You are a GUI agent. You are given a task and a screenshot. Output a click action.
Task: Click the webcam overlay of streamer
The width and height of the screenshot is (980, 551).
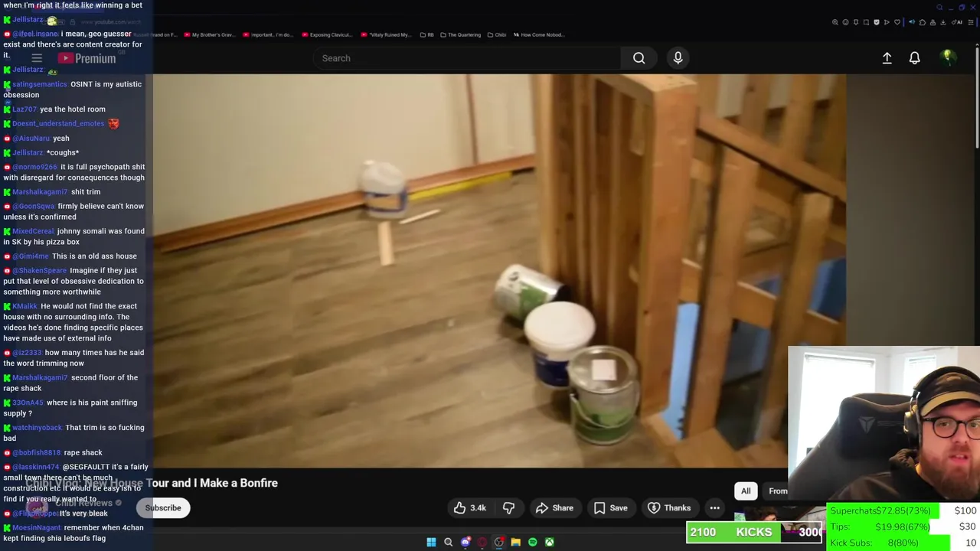pyautogui.click(x=884, y=425)
